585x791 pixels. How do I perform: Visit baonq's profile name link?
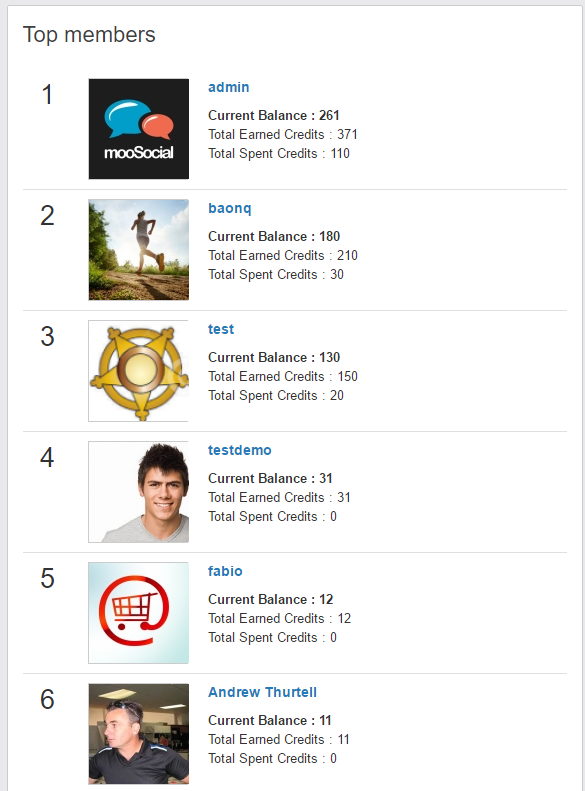point(229,208)
